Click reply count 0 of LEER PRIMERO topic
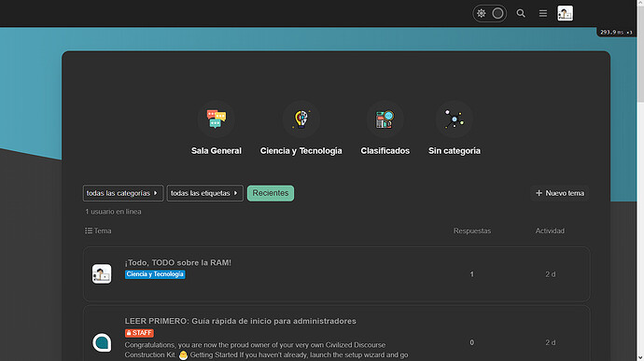This screenshot has height=361, width=644. (x=471, y=342)
